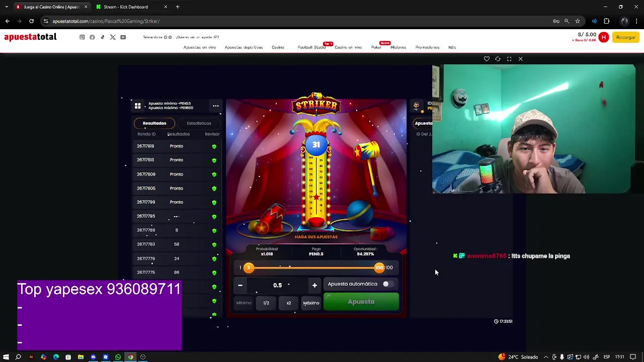Image resolution: width=644 pixels, height=362 pixels.
Task: Open apuestatotal YouTube icon
Action: click(123, 37)
